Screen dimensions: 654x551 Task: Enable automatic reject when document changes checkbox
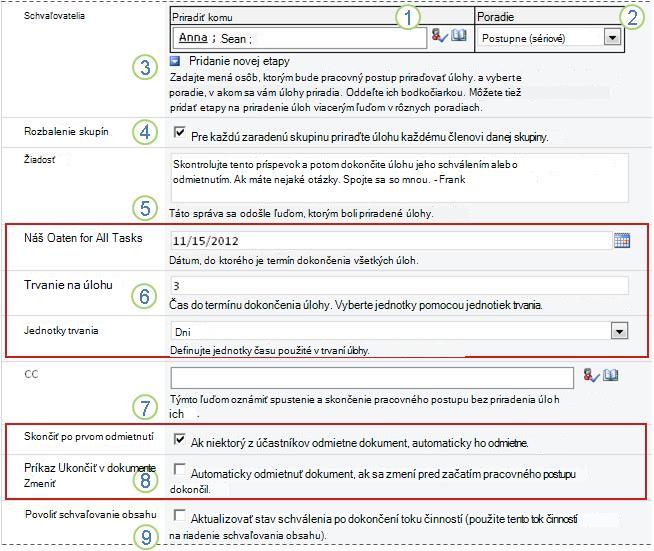[x=179, y=469]
